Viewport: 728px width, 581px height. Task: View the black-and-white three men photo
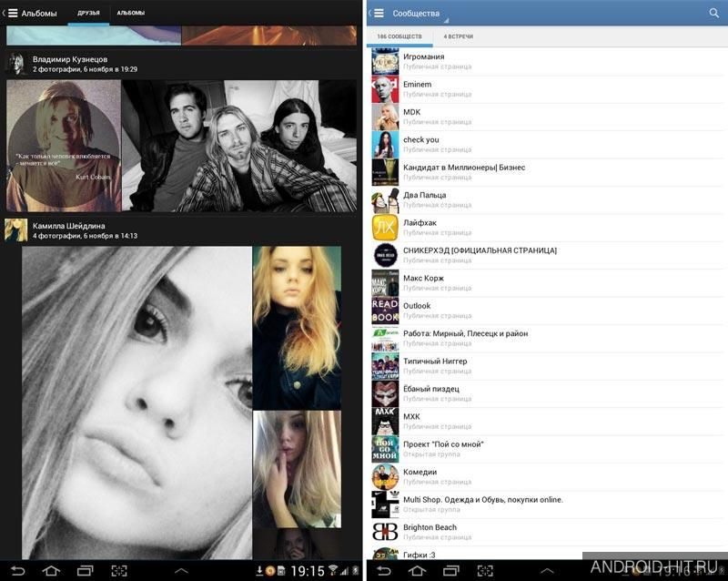tap(239, 146)
